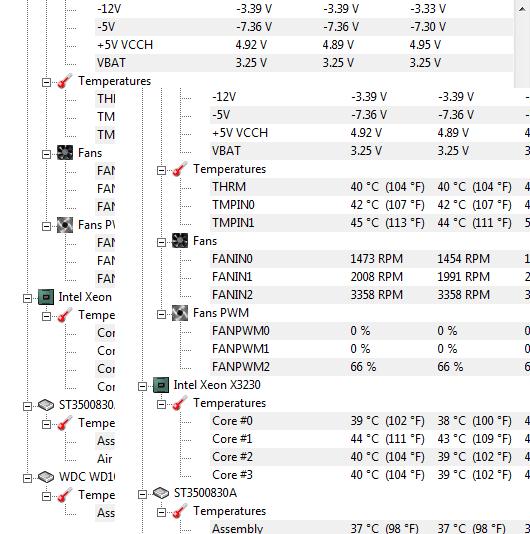Select the FANPWM2 row
Image resolution: width=530 pixels, height=534 pixels.
pos(370,367)
